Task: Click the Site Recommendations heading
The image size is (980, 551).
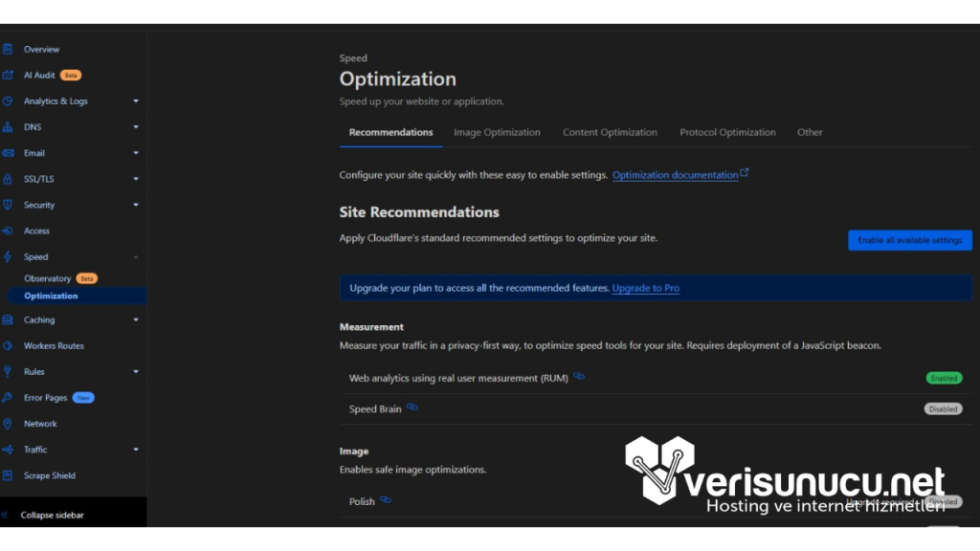Action: click(419, 212)
